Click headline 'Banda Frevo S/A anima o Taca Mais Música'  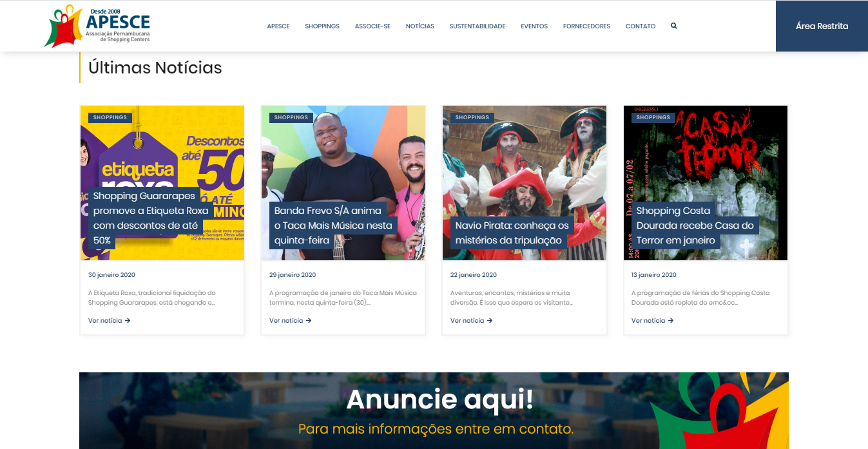coord(333,225)
